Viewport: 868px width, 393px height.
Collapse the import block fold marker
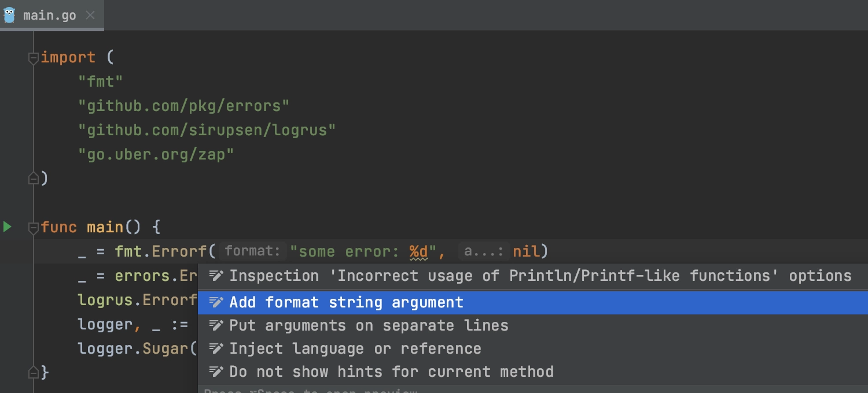click(x=34, y=58)
